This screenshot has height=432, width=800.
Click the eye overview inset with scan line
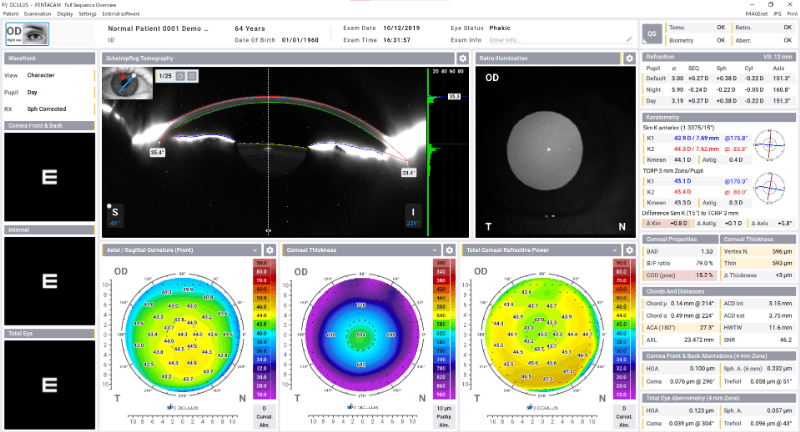click(x=128, y=83)
